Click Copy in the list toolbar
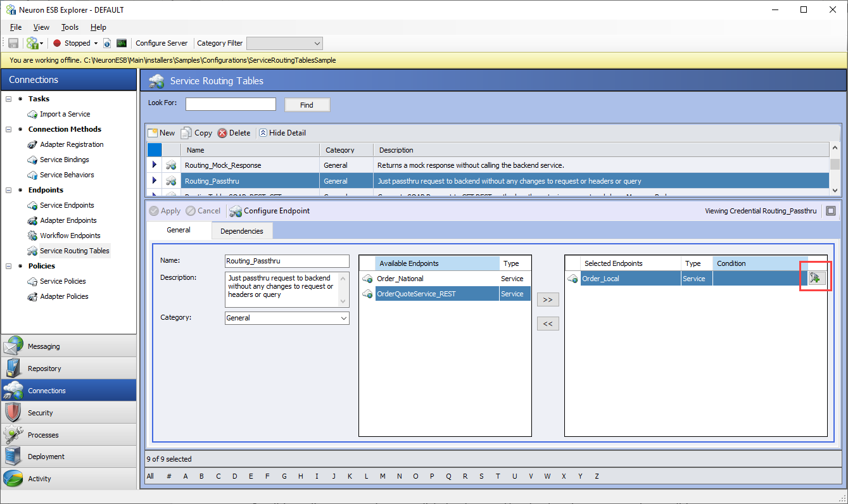848x504 pixels. [197, 133]
